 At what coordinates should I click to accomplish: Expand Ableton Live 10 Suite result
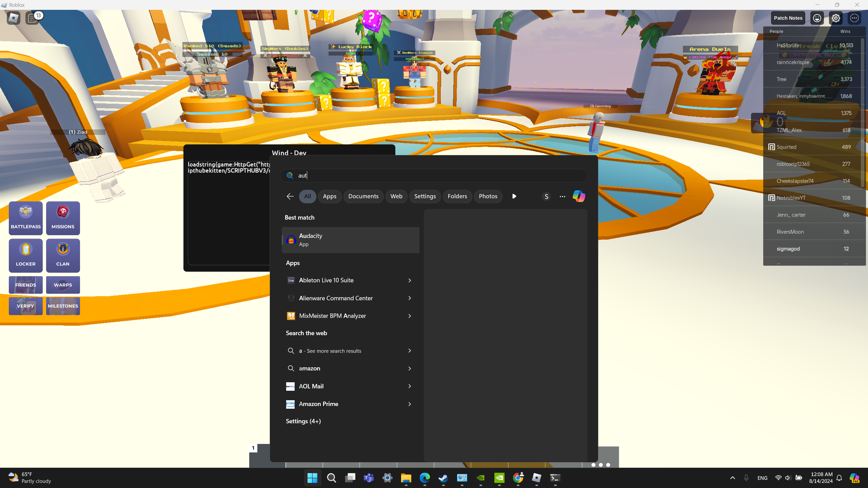tap(410, 280)
